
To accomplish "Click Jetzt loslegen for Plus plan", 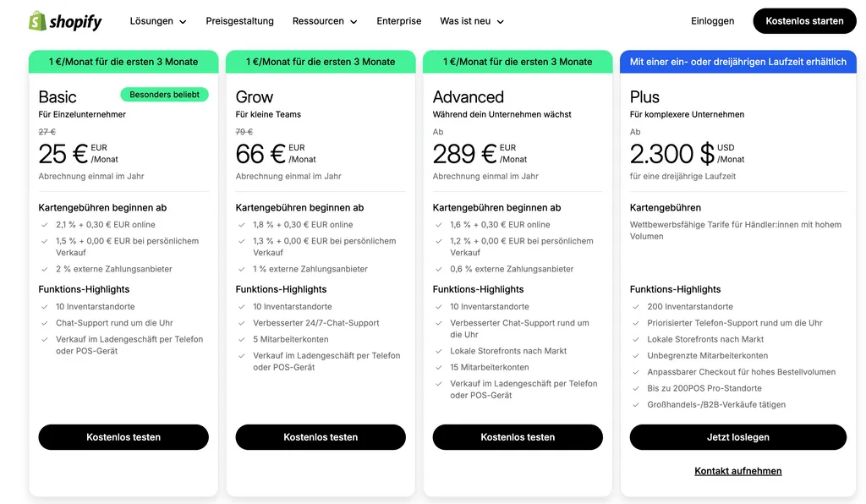I will click(737, 437).
